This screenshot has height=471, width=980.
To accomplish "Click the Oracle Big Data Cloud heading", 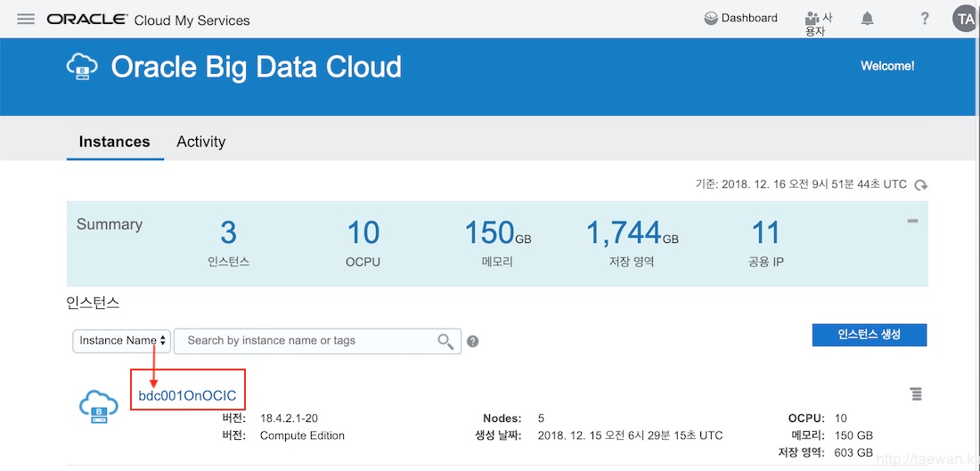I will click(257, 67).
